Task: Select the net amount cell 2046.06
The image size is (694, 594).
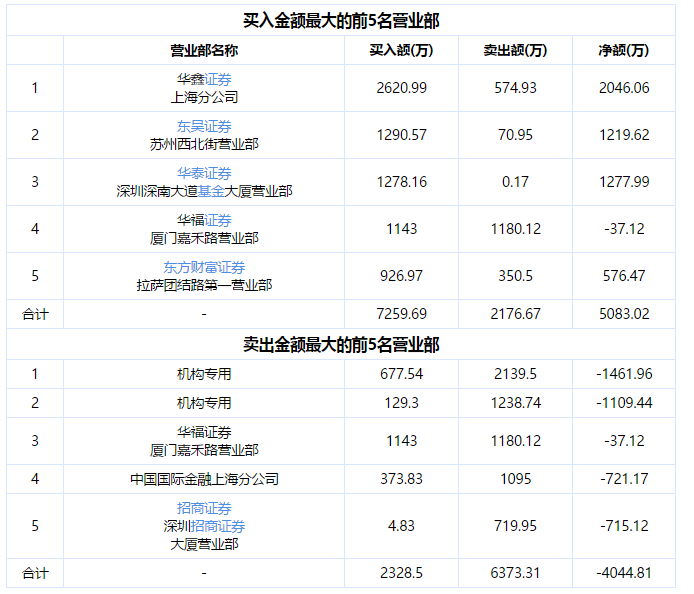Action: point(623,88)
